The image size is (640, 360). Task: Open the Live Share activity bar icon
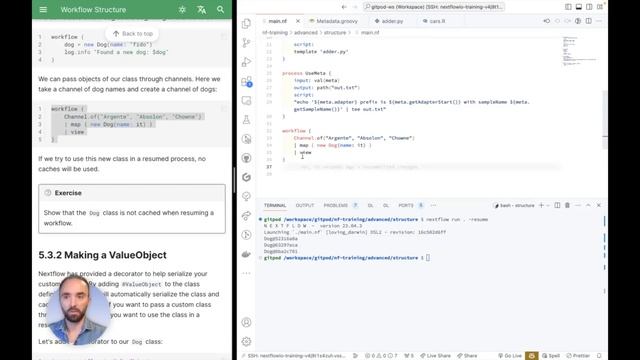[246, 216]
